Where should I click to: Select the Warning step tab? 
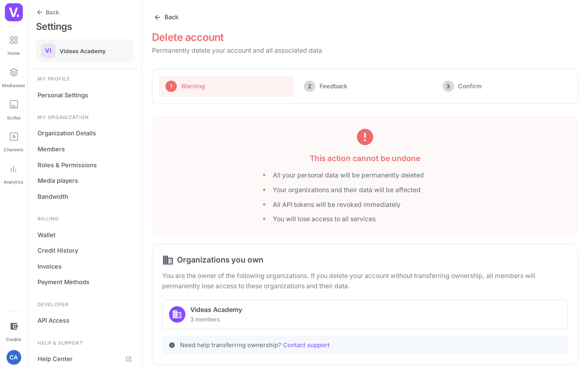pos(226,86)
